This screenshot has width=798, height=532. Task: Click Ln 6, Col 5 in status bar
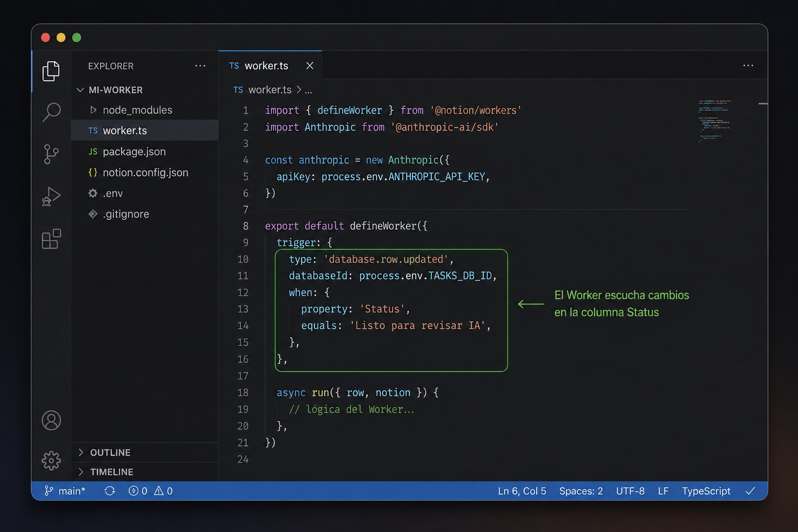(522, 491)
